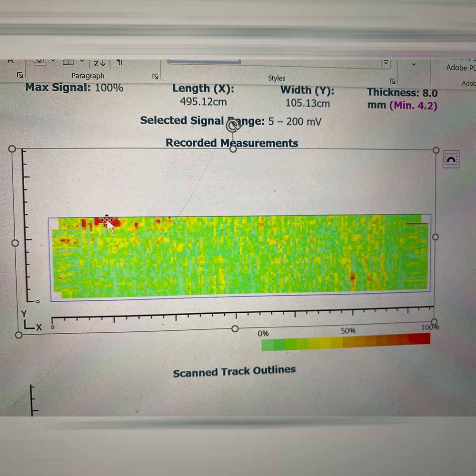Open the Font dialog launcher arrow
This screenshot has width=476, height=476.
[20, 75]
